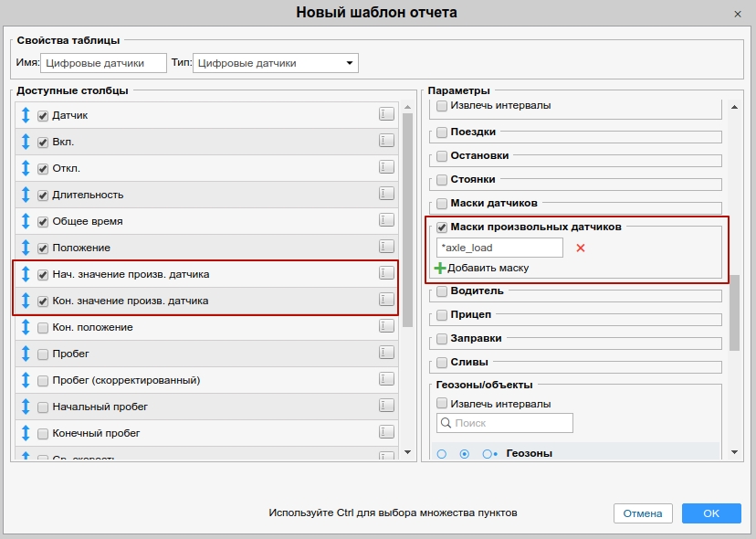Uncheck the Общее время column checkbox
756x539 pixels.
[43, 221]
